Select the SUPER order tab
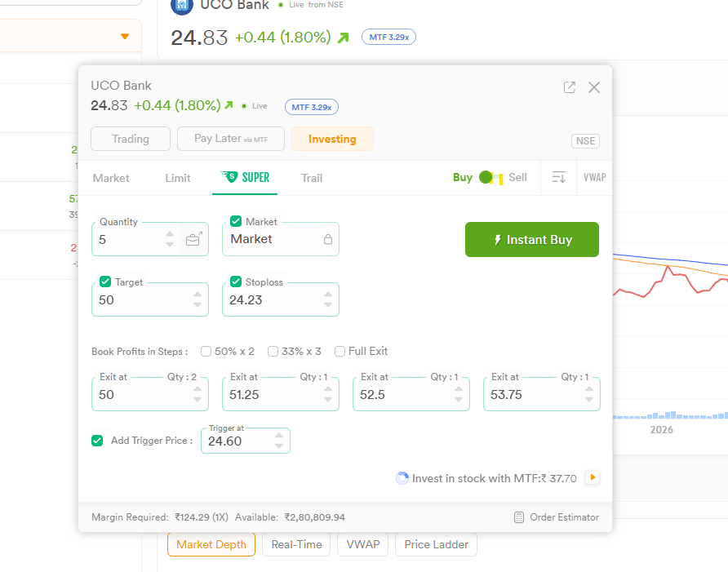This screenshot has width=728, height=572. (x=245, y=177)
